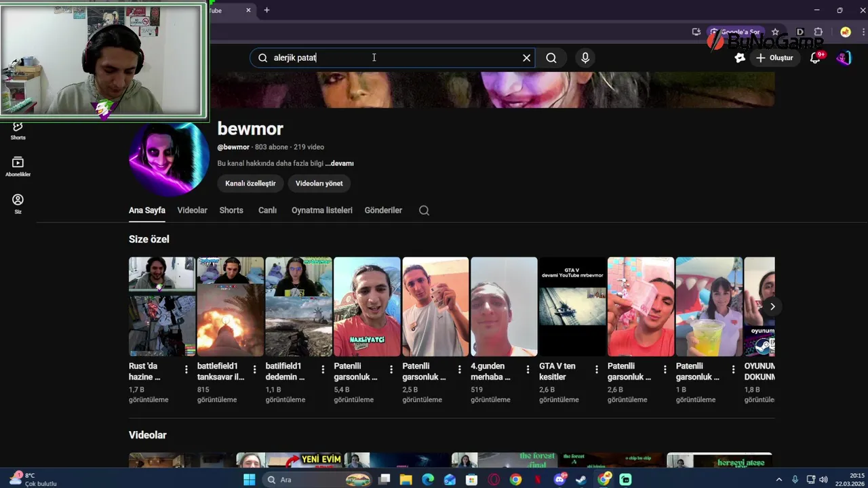This screenshot has height=488, width=868.
Task: Open the weather widget showing 8°C
Action: [33, 480]
